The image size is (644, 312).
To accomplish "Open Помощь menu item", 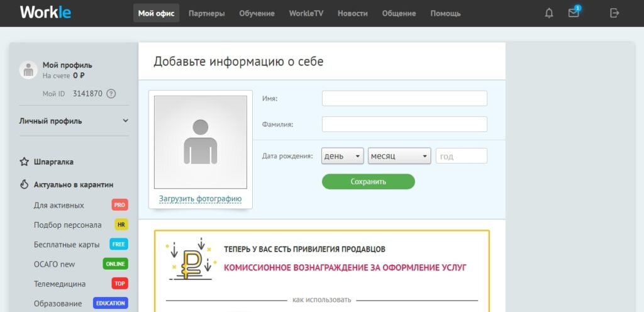I will pyautogui.click(x=445, y=14).
